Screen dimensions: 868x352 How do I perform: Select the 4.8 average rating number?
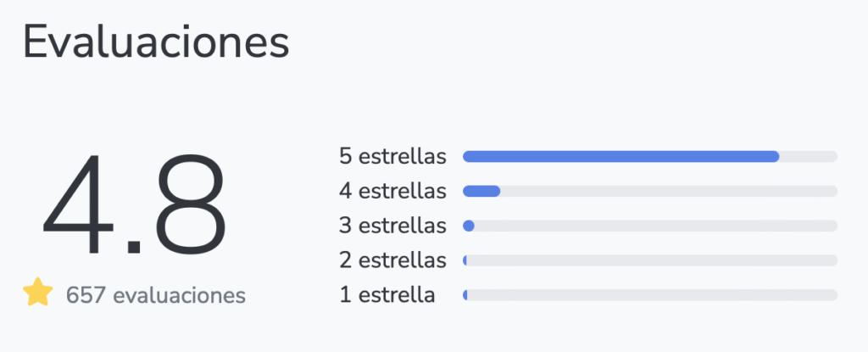point(135,204)
